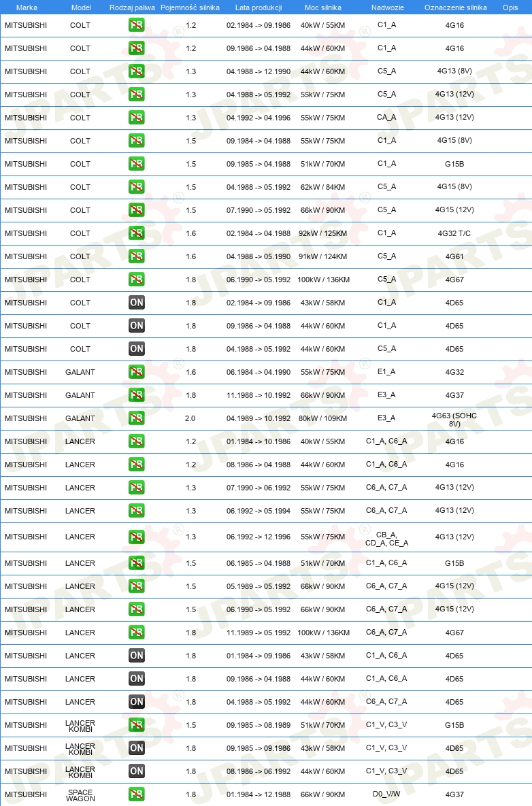Click petrol icon in Colt 1.3 4G13 (8V) row
Viewport: 532px width, 806px height.
click(136, 71)
